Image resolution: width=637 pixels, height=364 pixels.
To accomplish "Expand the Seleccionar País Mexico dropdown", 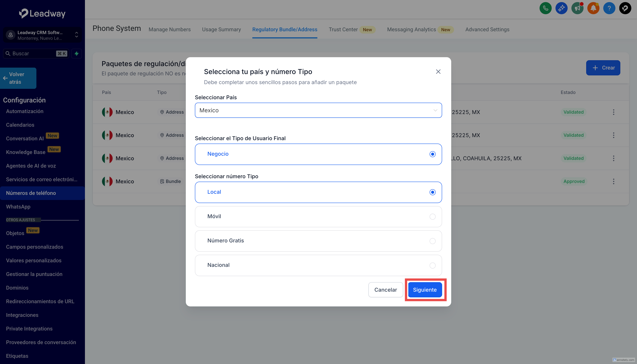I will [x=318, y=110].
